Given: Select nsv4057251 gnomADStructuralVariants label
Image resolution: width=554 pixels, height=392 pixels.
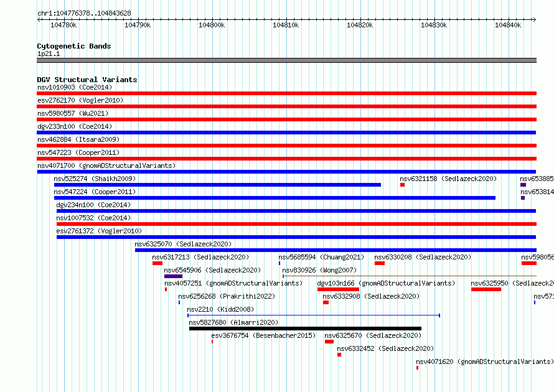Looking at the screenshot, I should (233, 283).
